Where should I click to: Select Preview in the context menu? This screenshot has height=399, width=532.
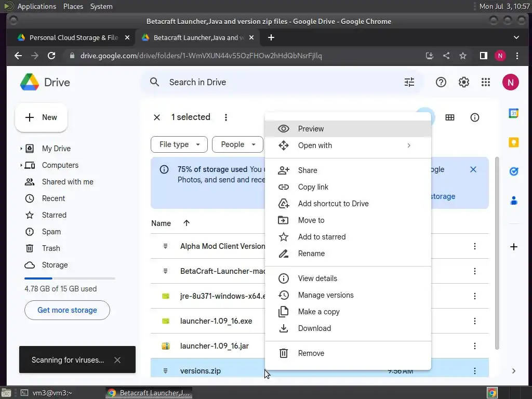348,129
